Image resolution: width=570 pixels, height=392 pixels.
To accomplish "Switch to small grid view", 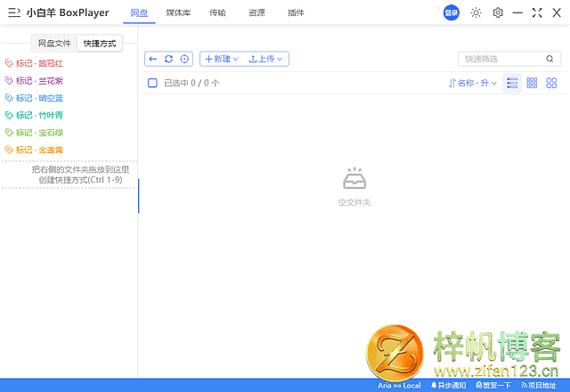I will (x=532, y=83).
